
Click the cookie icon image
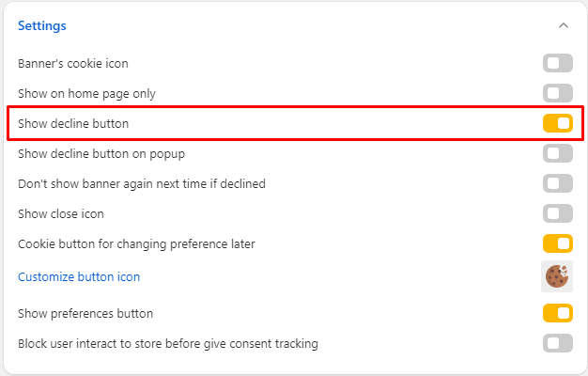(557, 276)
